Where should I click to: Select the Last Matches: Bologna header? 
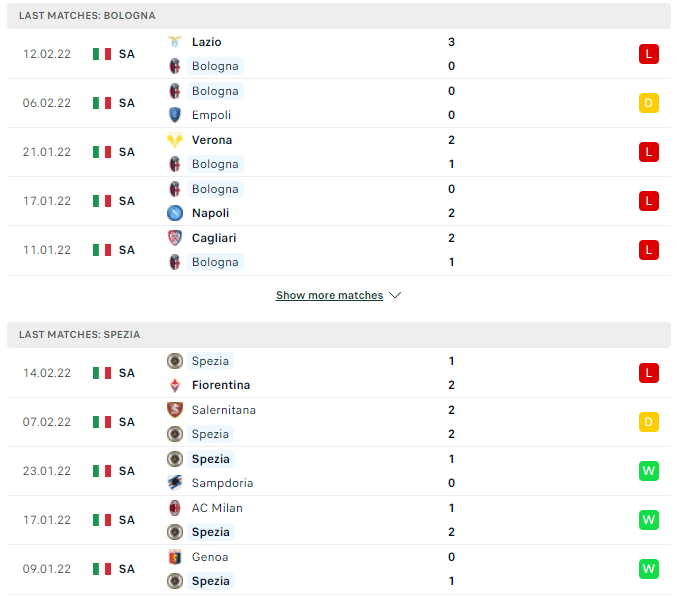pos(339,16)
